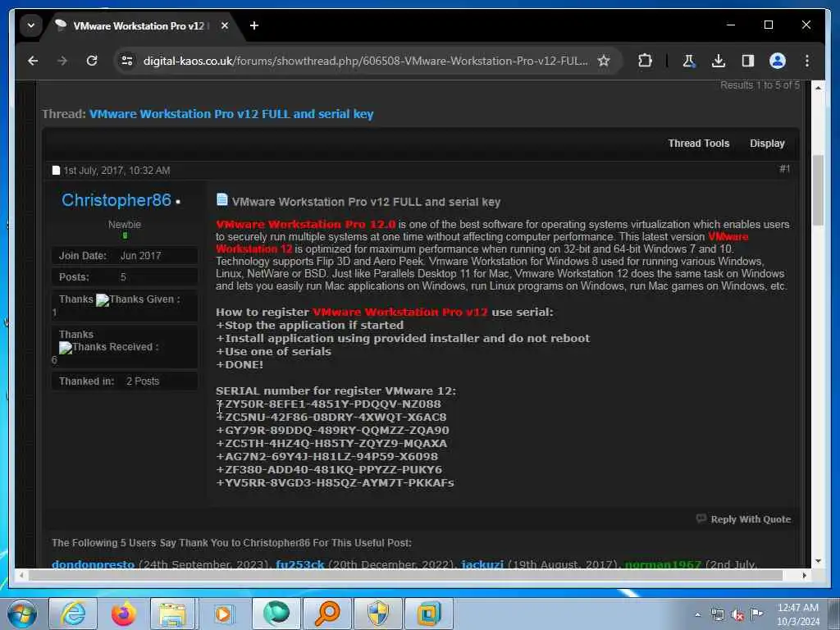Open the Thread Tools menu
Screen dimensions: 840x630
[699, 144]
